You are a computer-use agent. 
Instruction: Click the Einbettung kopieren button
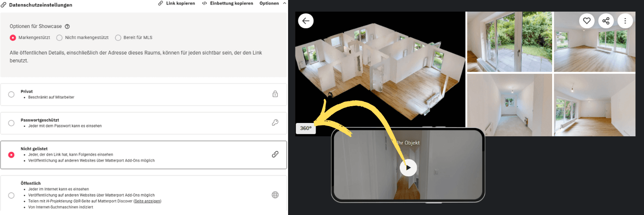(228, 3)
